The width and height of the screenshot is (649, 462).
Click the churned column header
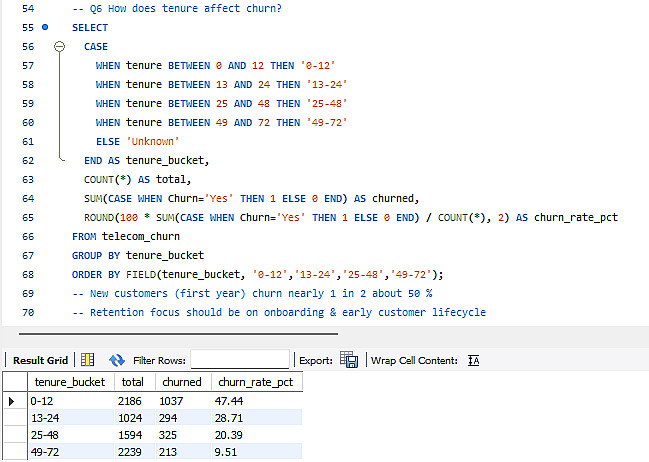183,382
